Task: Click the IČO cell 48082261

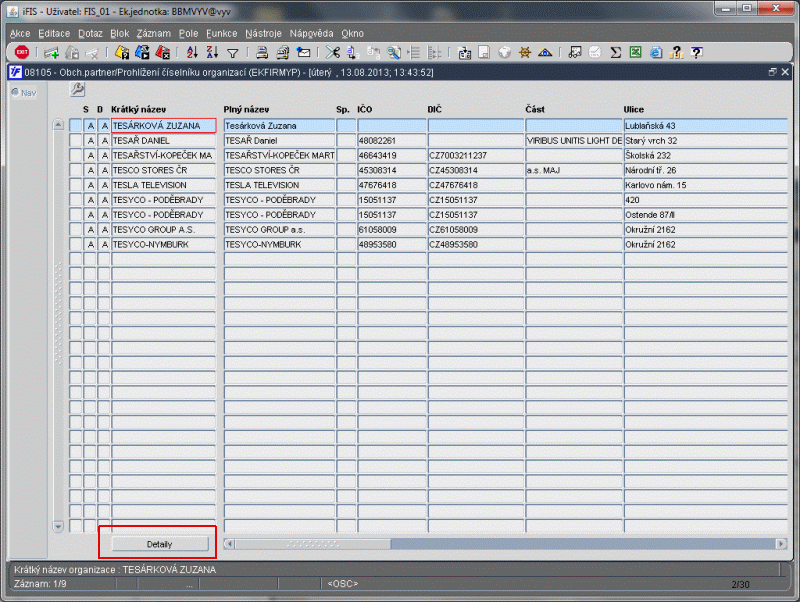Action: point(391,140)
